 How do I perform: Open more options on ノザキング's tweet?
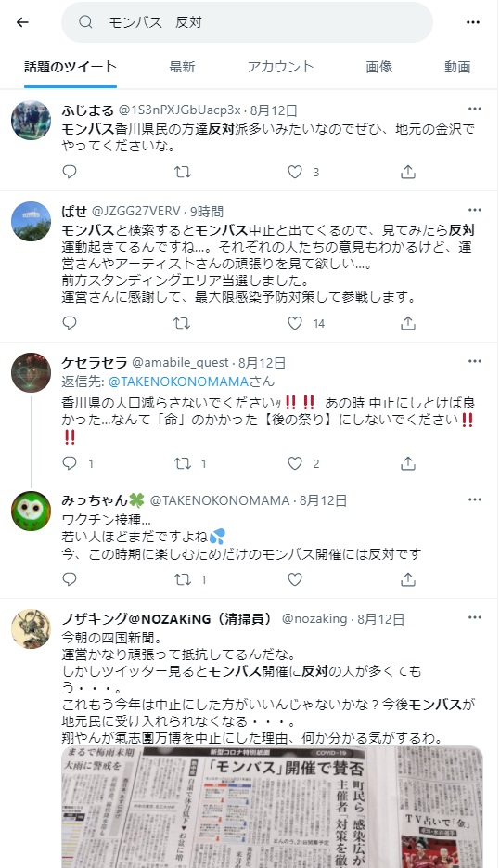pyautogui.click(x=475, y=617)
